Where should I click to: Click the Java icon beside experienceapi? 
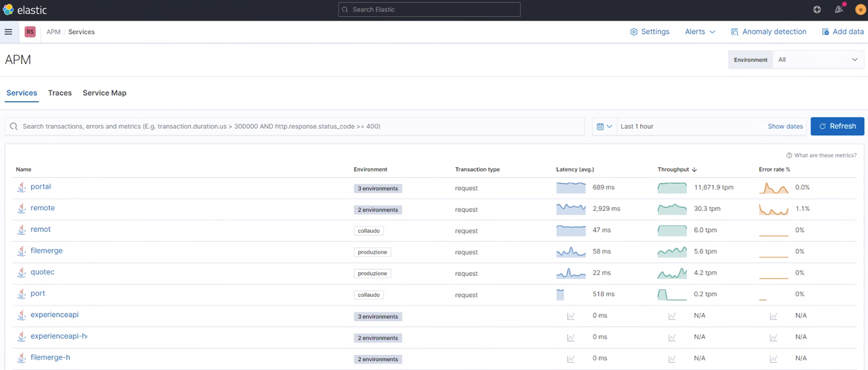point(21,315)
